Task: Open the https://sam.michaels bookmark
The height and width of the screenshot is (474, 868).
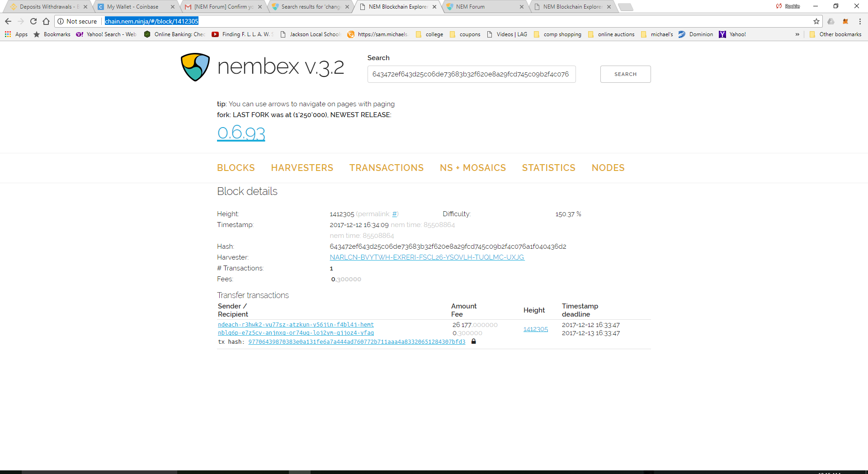Action: click(378, 34)
